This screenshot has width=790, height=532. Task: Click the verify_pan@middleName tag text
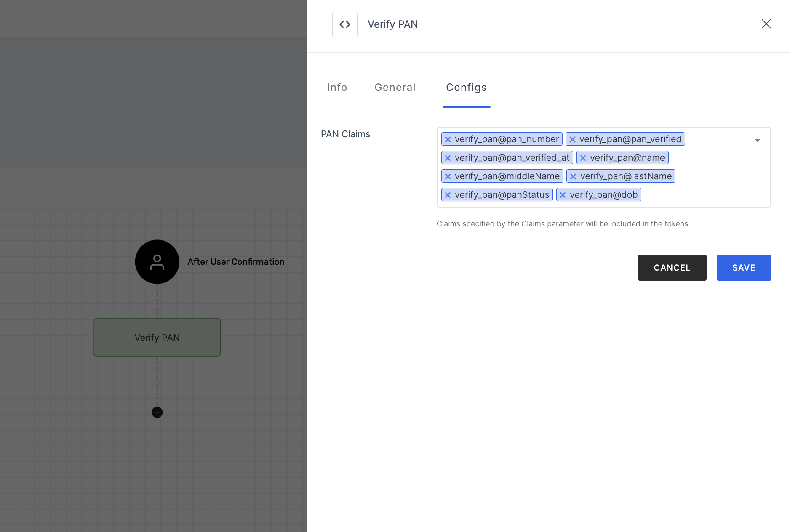(507, 176)
